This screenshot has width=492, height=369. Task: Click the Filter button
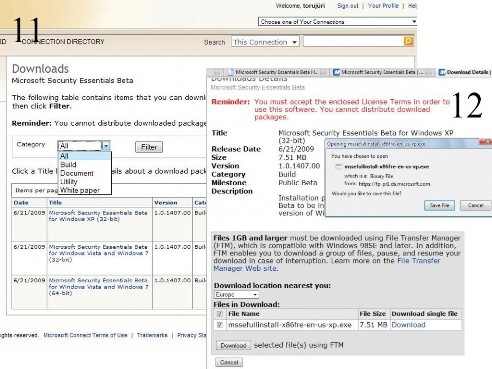coord(149,147)
